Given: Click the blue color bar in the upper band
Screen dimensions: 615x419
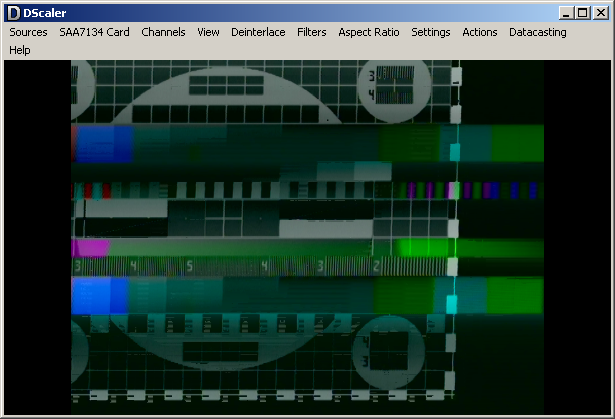Looking at the screenshot, I should point(104,144).
